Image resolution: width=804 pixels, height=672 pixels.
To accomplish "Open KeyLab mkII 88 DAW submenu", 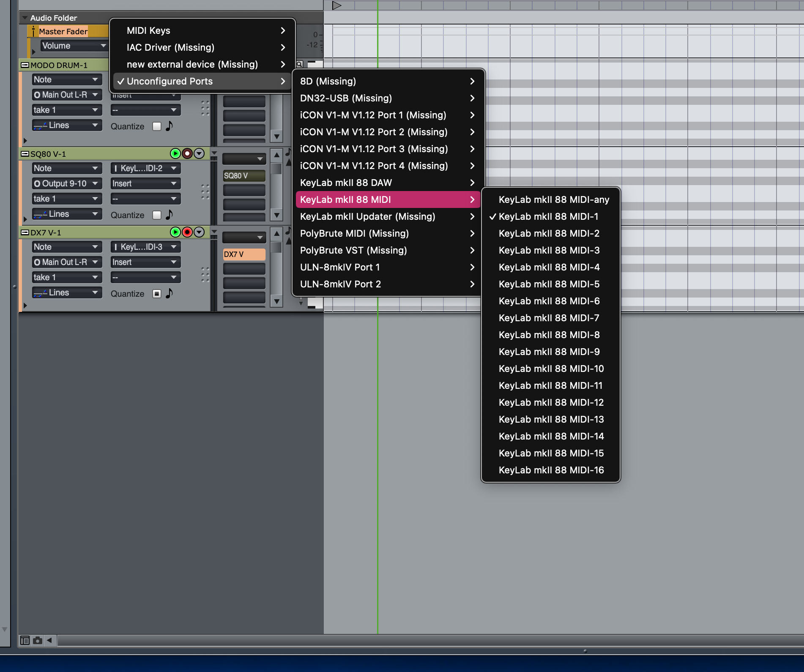I will 388,183.
